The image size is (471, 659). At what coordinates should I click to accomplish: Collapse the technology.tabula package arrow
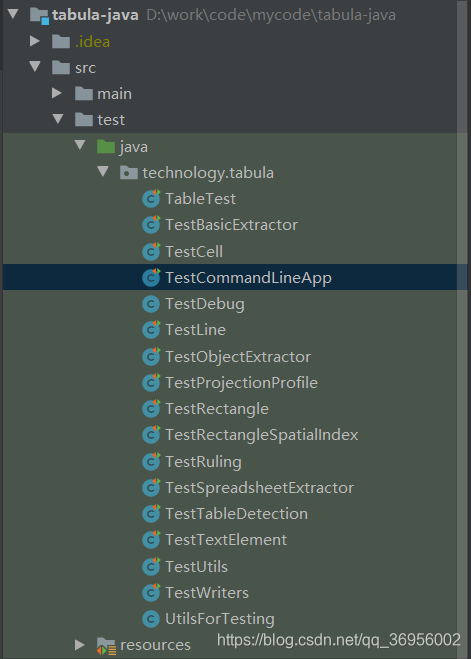[103, 171]
